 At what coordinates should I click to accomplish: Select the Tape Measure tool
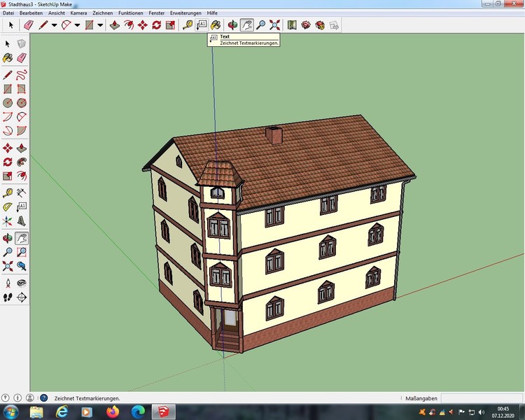click(188, 25)
